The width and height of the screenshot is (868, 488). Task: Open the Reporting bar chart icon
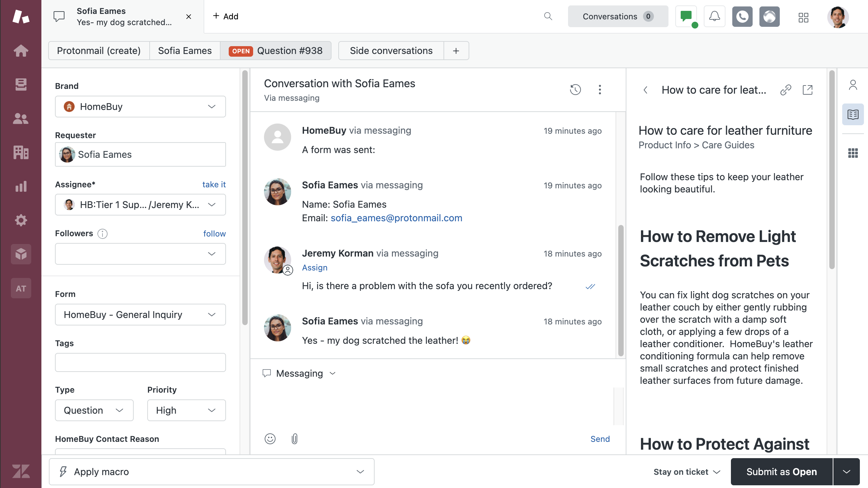coord(21,186)
